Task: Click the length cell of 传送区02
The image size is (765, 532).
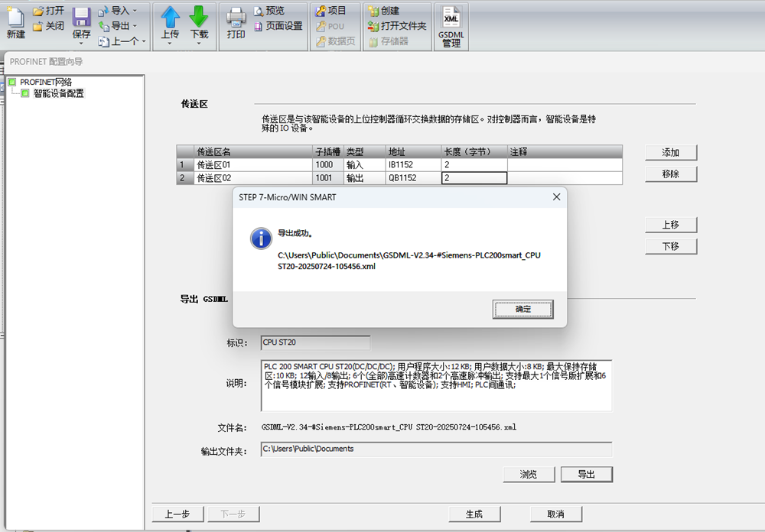Action: [x=474, y=178]
